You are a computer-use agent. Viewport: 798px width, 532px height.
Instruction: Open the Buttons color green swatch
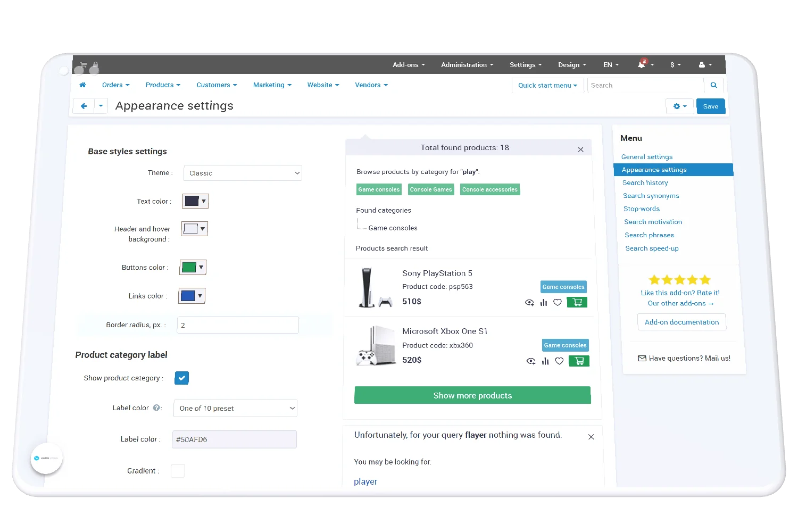pyautogui.click(x=193, y=268)
